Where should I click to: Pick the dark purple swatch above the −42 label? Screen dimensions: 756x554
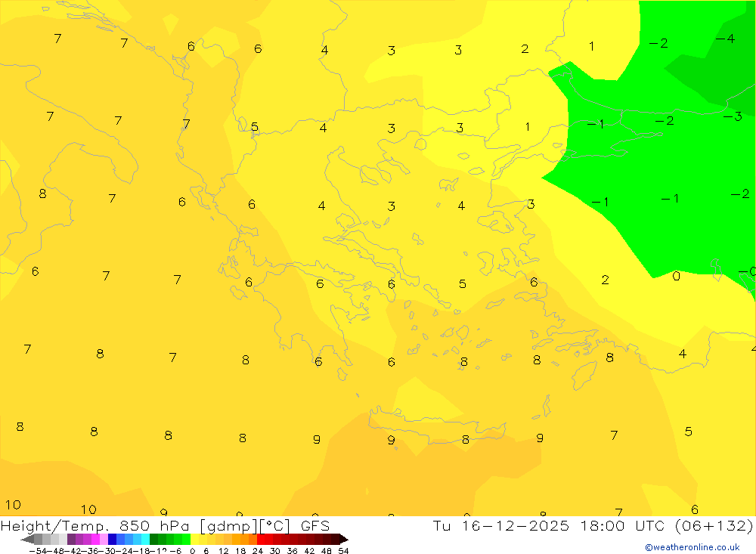[x=71, y=540]
